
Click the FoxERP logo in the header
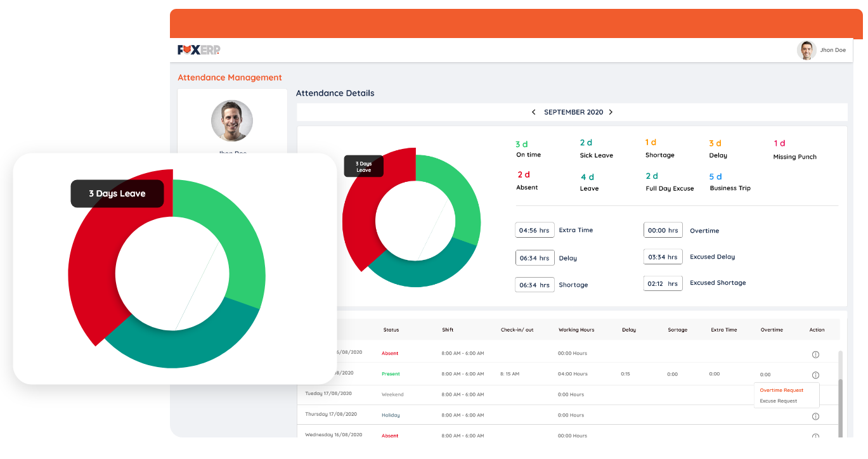tap(198, 50)
